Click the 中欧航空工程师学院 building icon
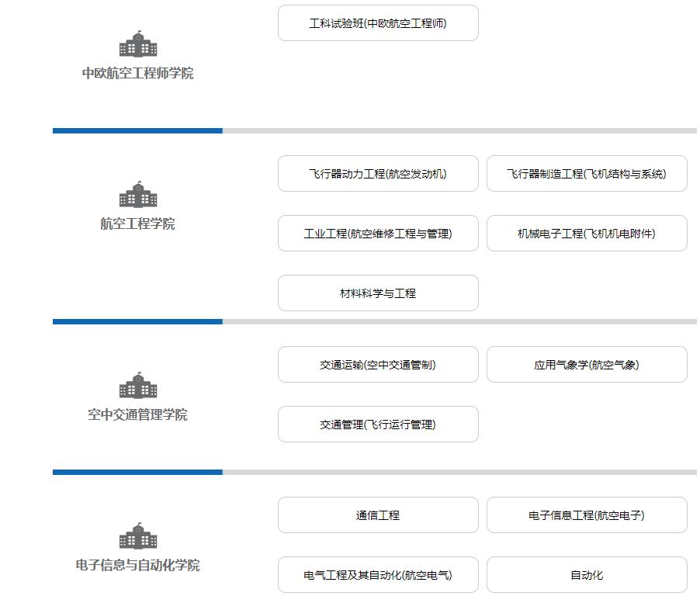The height and width of the screenshot is (610, 700). (x=138, y=43)
